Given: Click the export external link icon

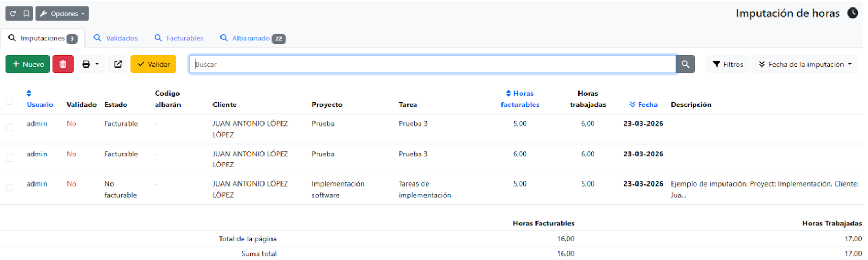Looking at the screenshot, I should 118,64.
